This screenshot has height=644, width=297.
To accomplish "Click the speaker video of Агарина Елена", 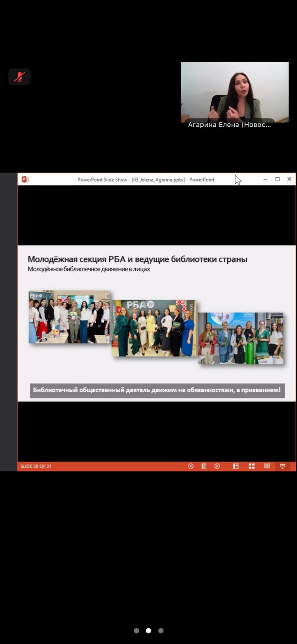I will (235, 91).
